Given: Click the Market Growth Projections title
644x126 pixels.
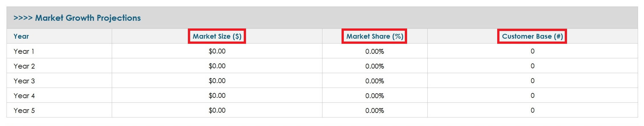Looking at the screenshot, I should (77, 18).
